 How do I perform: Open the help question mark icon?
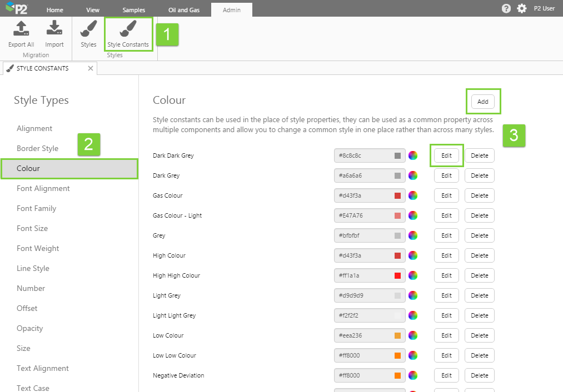tap(506, 8)
